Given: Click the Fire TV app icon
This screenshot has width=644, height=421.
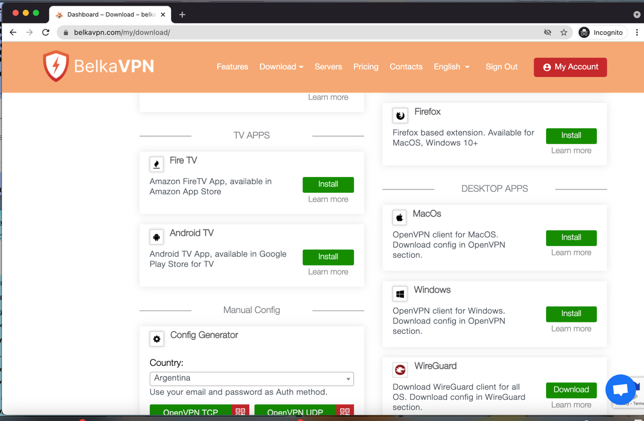Looking at the screenshot, I should point(156,164).
